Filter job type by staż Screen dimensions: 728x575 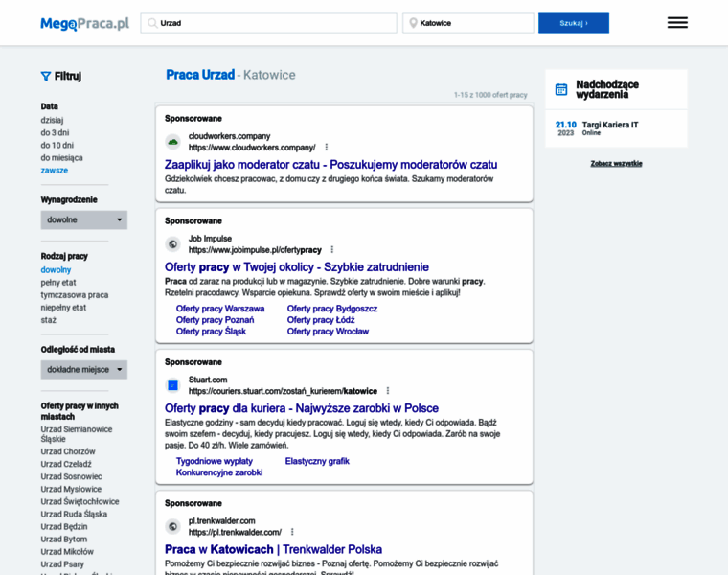tap(48, 320)
